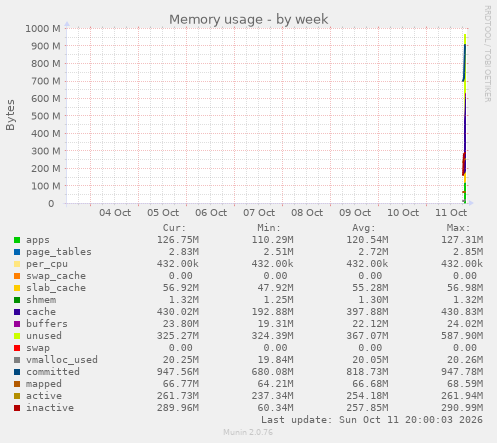Click the 'Bytes' y-axis title
The image size is (497, 443).
(x=10, y=115)
